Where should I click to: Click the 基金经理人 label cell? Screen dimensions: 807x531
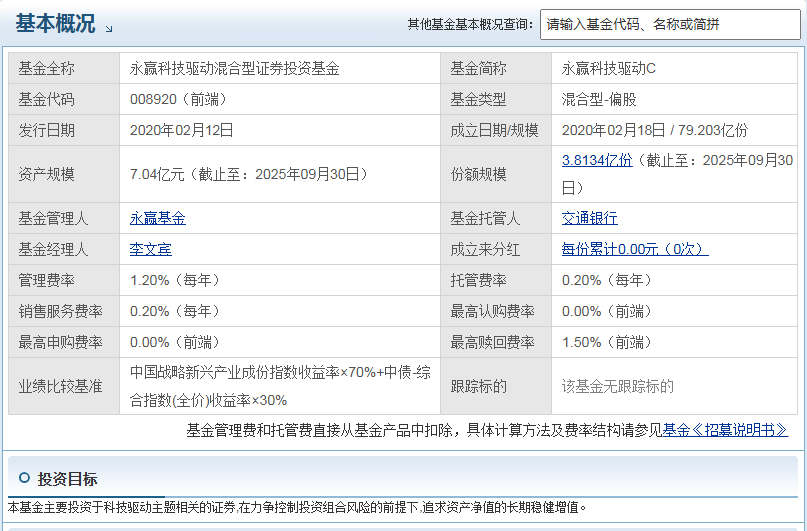pos(64,249)
